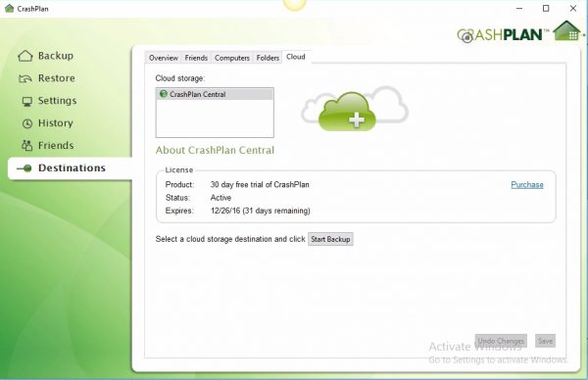Click the Friends people icon in sidebar
This screenshot has height=380, width=588.
[x=27, y=145]
